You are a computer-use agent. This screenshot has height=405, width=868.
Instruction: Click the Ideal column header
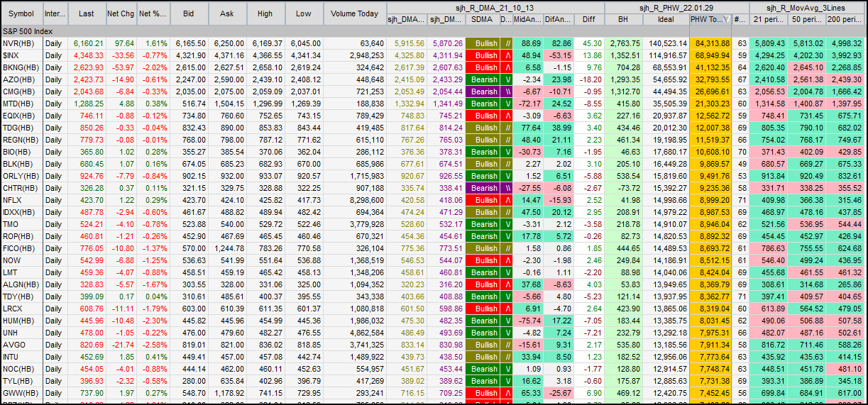[x=666, y=20]
